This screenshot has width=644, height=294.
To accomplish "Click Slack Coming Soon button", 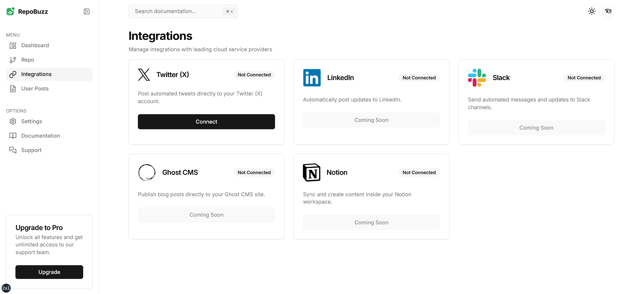I will [536, 128].
